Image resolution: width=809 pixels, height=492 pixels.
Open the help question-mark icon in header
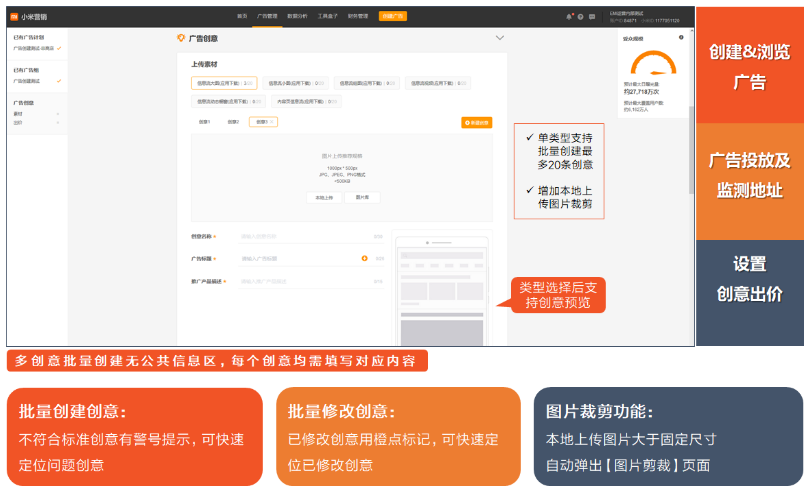coord(580,17)
